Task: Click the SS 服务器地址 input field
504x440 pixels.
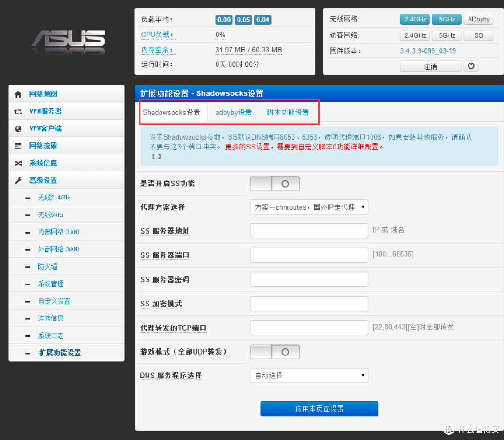Action: (308, 230)
